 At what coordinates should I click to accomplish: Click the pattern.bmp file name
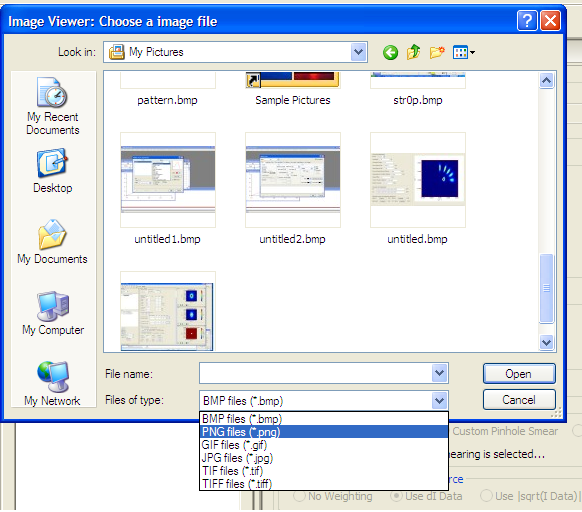167,100
